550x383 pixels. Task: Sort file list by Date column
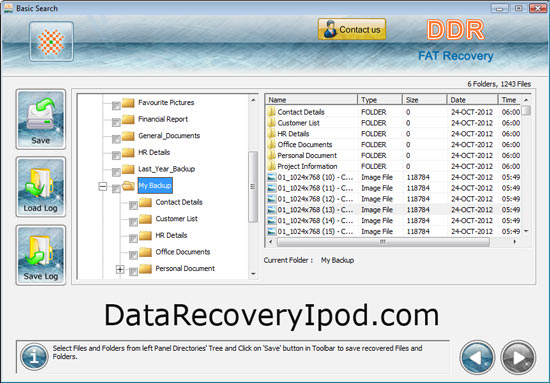472,100
